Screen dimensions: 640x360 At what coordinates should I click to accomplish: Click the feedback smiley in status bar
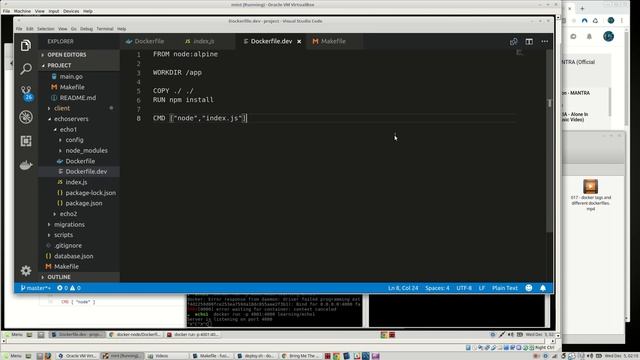(x=529, y=288)
